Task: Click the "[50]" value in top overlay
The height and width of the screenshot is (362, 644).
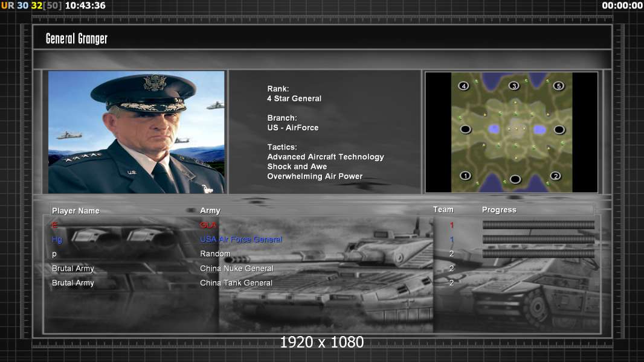Action: click(x=53, y=5)
